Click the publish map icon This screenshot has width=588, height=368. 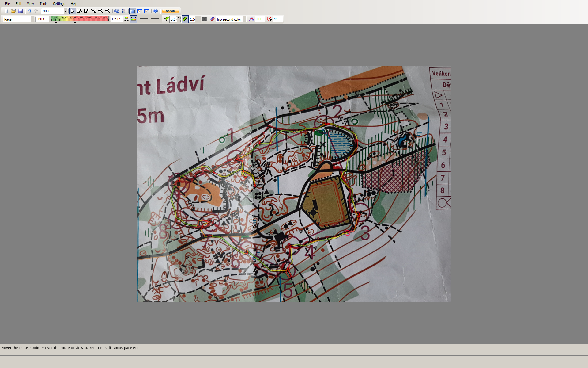point(124,11)
